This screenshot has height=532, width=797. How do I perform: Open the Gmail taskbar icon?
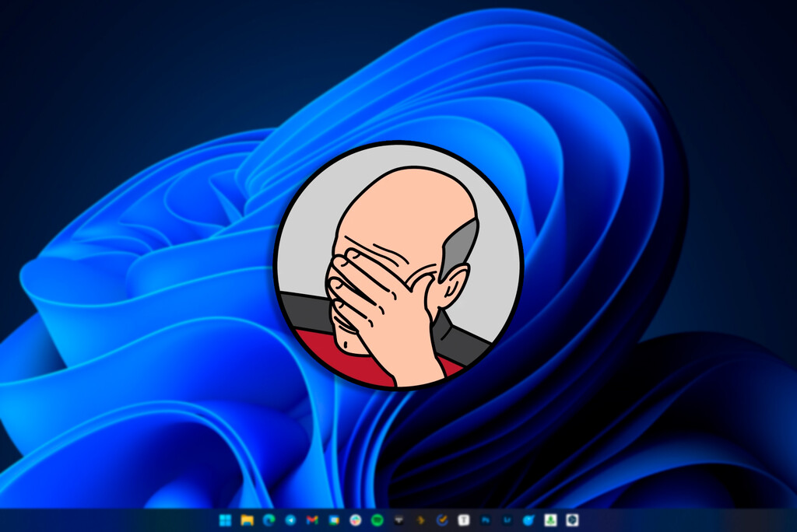[312, 520]
